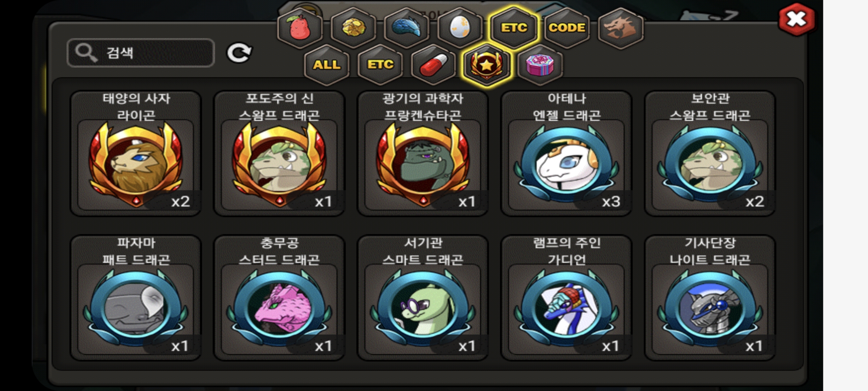Click the refresh arrow next to search
The width and height of the screenshot is (868, 391).
(x=239, y=53)
